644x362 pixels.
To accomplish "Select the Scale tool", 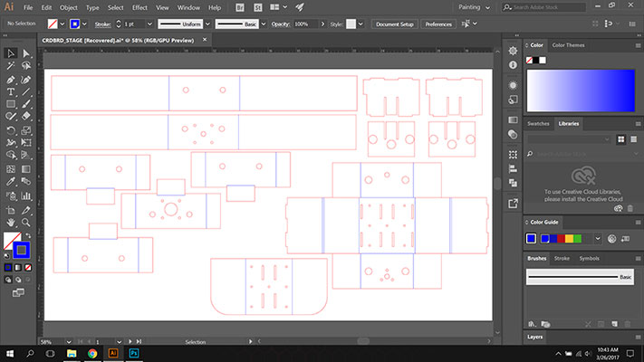I will (26, 130).
